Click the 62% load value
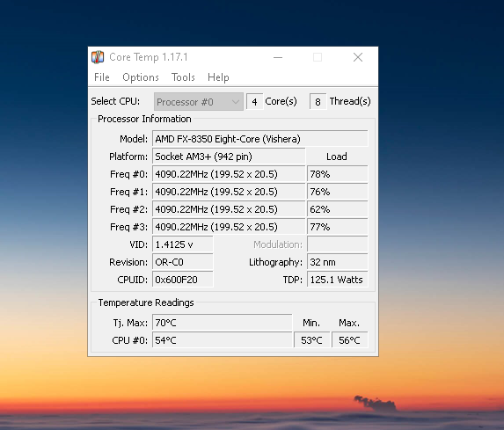The width and height of the screenshot is (504, 430). 338,209
